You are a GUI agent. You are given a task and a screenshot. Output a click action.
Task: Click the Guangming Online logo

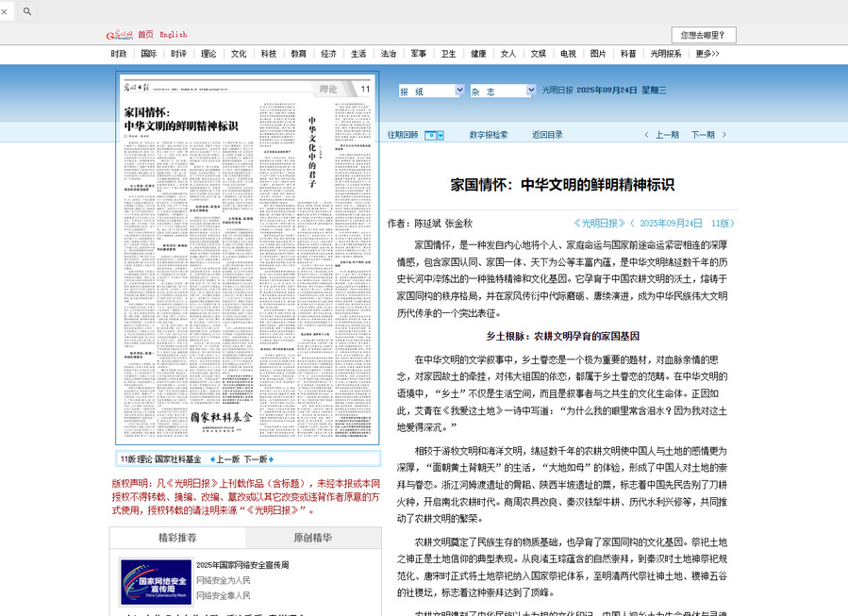(120, 35)
